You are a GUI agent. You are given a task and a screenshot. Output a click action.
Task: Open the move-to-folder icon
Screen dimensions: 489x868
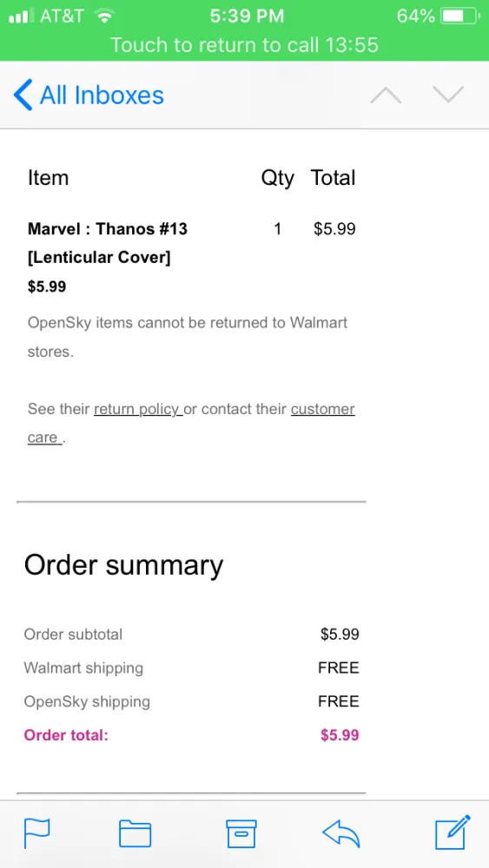click(135, 833)
